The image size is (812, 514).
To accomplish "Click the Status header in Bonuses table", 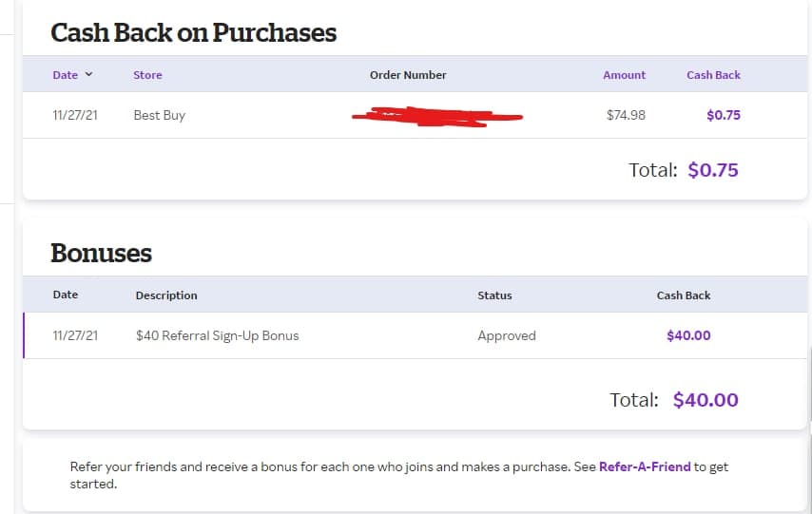I will pyautogui.click(x=494, y=295).
